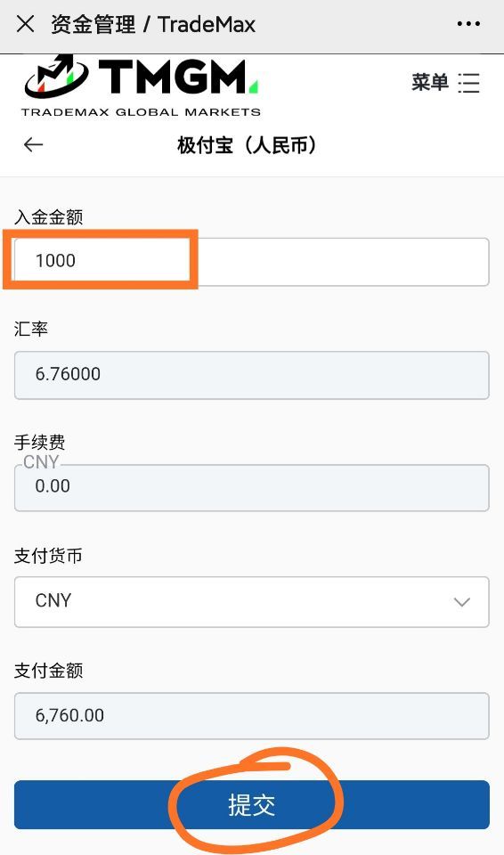The image size is (504, 855).
Task: Open the hamburger menu icon
Action: click(468, 84)
